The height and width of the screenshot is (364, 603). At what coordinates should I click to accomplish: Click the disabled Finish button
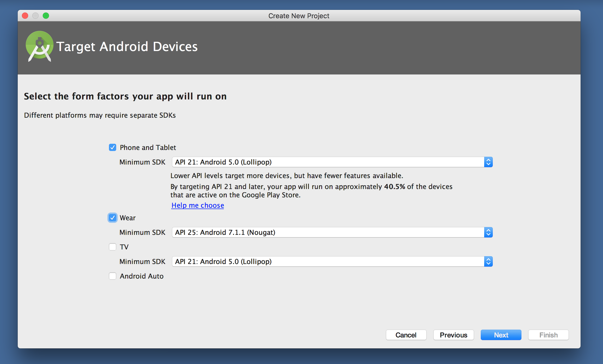coord(548,335)
